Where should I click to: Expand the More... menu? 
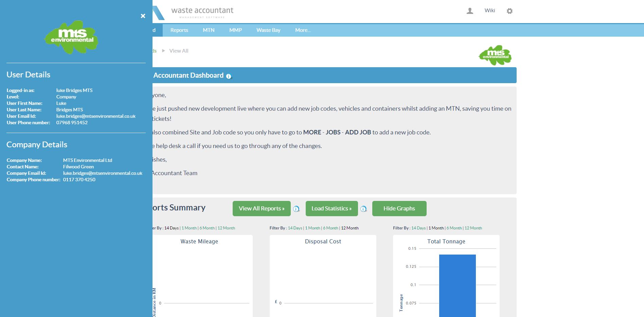pyautogui.click(x=303, y=30)
